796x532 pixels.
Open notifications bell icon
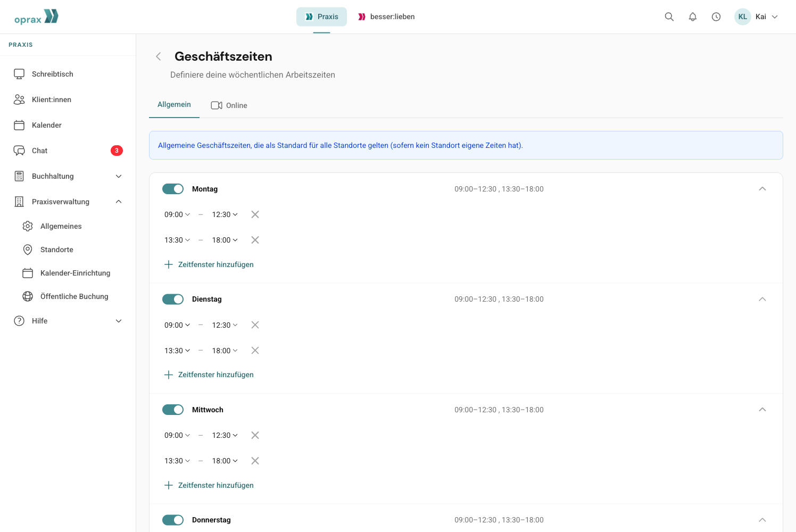pos(693,16)
